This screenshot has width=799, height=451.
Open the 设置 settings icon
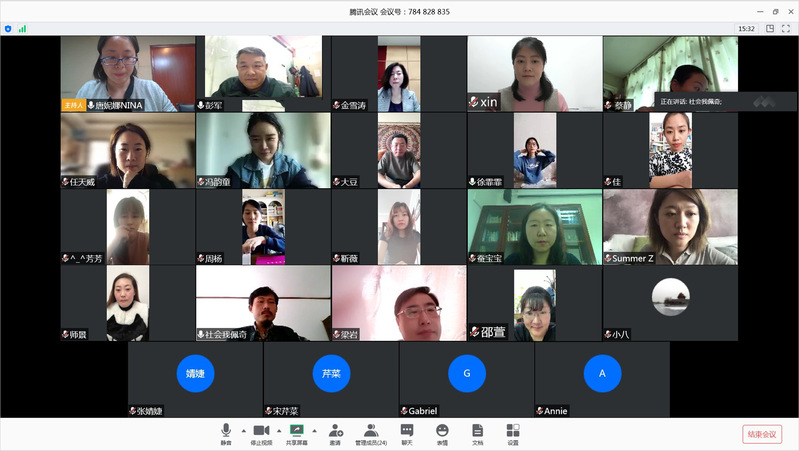pos(513,433)
